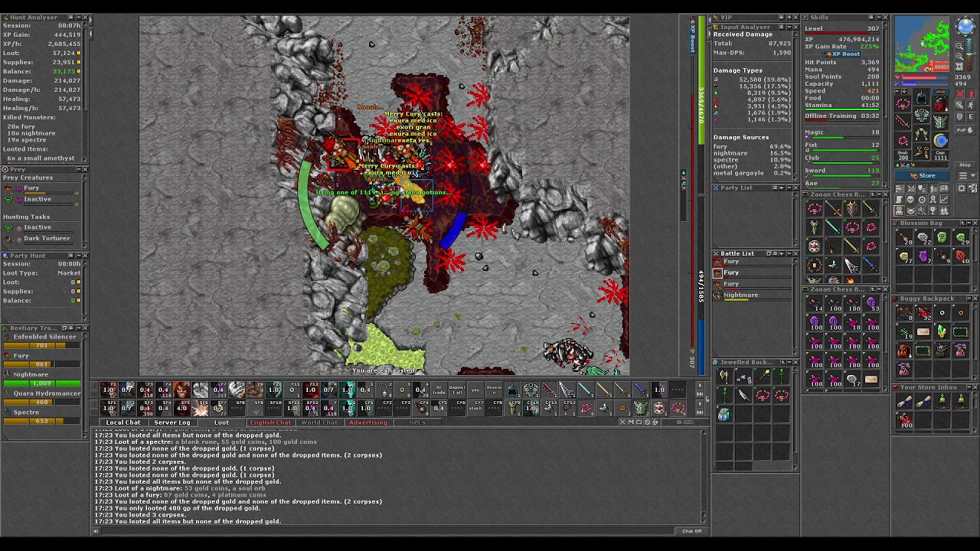
Task: Click the top right arrow of the action bar
Action: 699,385
